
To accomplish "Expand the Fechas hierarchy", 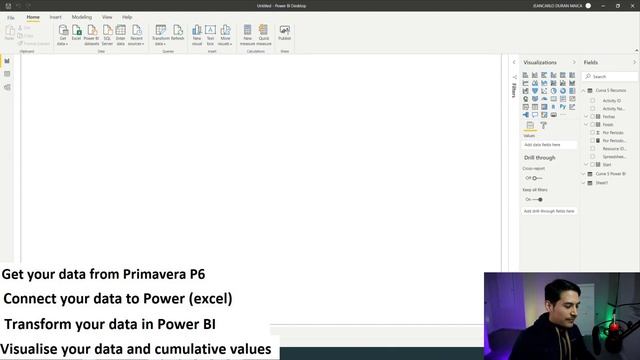I will 586,116.
